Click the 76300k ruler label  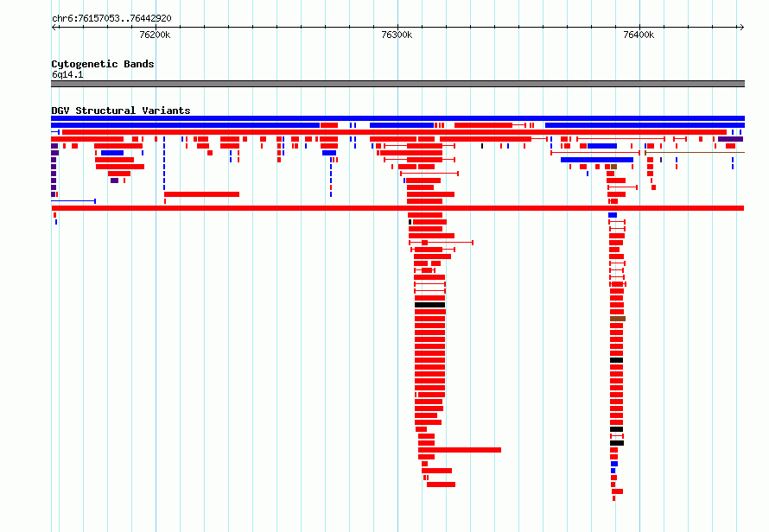click(x=397, y=35)
